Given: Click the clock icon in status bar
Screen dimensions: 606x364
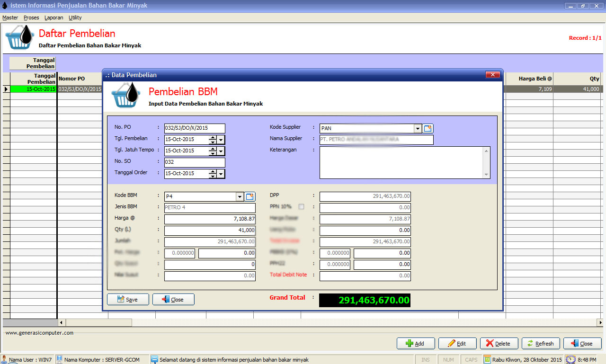Looking at the screenshot, I should click(570, 360).
